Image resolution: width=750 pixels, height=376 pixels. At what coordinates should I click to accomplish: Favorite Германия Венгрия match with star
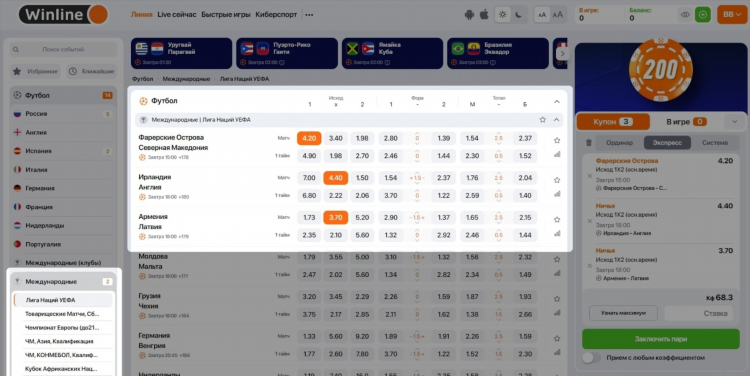(x=557, y=338)
